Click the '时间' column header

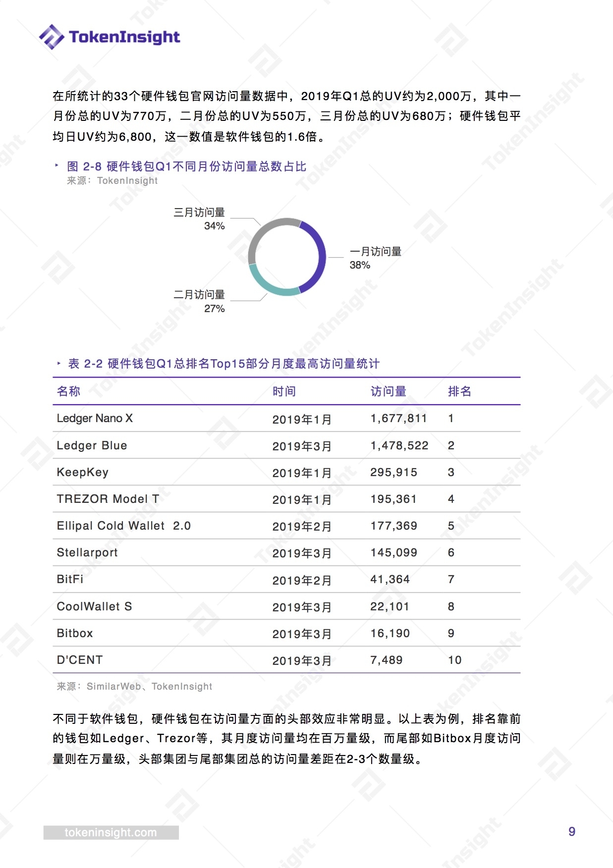coord(284,391)
